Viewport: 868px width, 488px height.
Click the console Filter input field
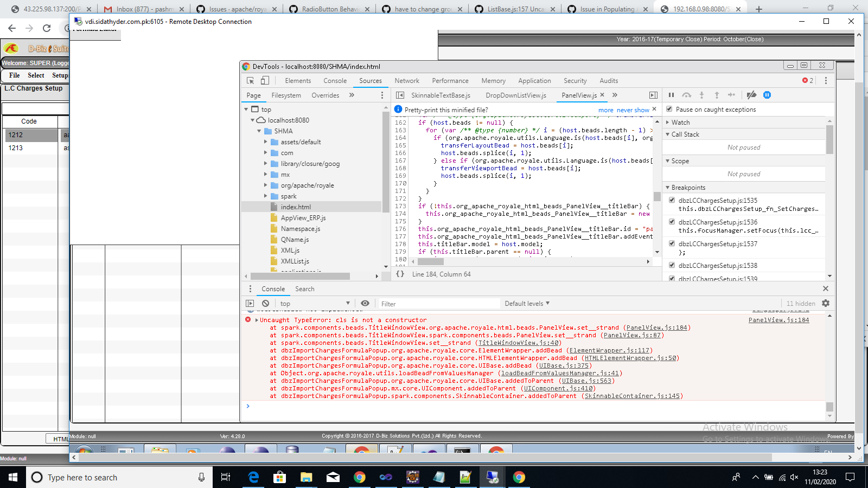(x=439, y=303)
